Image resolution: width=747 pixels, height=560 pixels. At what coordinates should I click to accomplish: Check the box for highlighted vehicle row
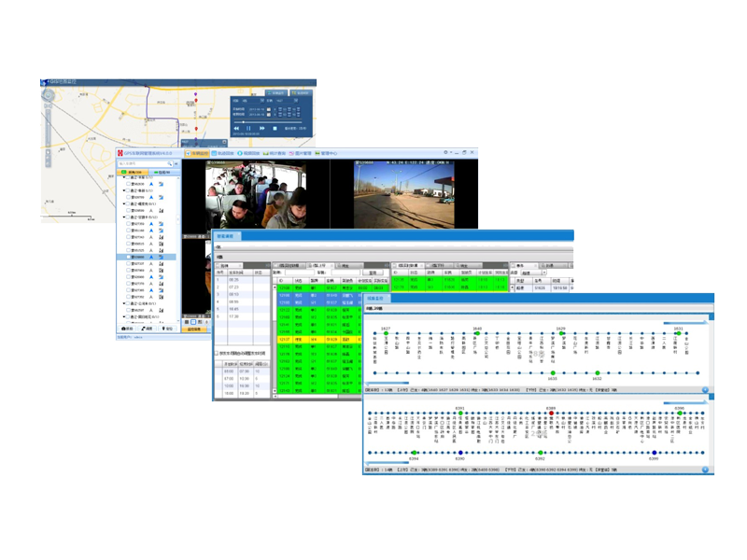[x=129, y=257]
